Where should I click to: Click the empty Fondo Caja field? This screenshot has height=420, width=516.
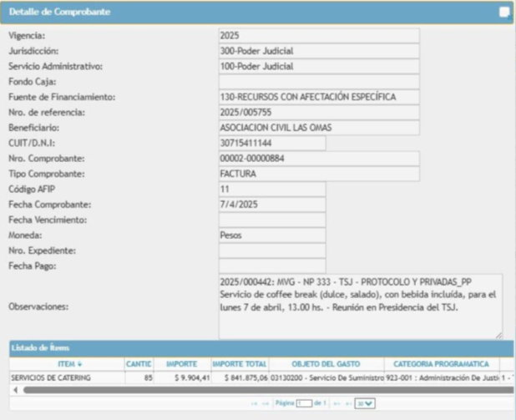pos(319,82)
